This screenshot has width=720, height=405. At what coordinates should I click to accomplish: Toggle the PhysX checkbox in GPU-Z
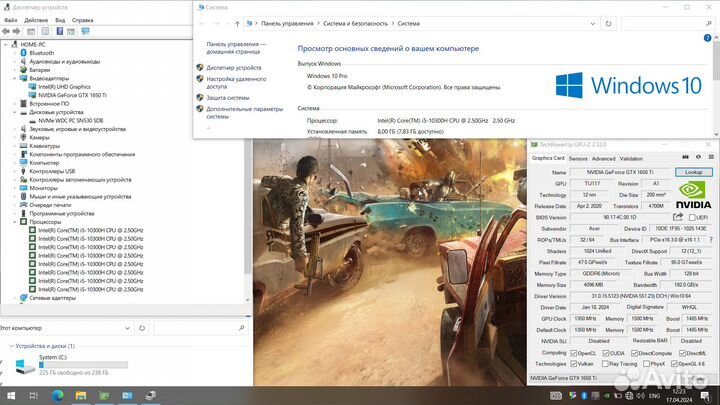click(647, 364)
